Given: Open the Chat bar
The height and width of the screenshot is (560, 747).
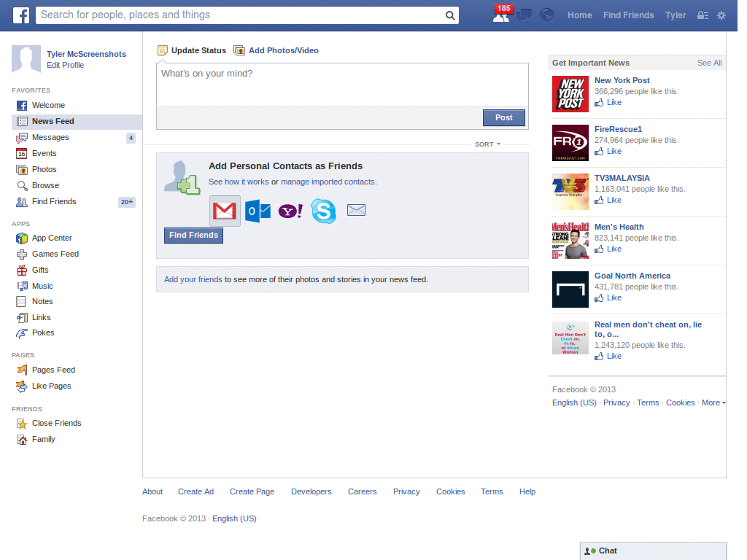Looking at the screenshot, I should point(653,551).
